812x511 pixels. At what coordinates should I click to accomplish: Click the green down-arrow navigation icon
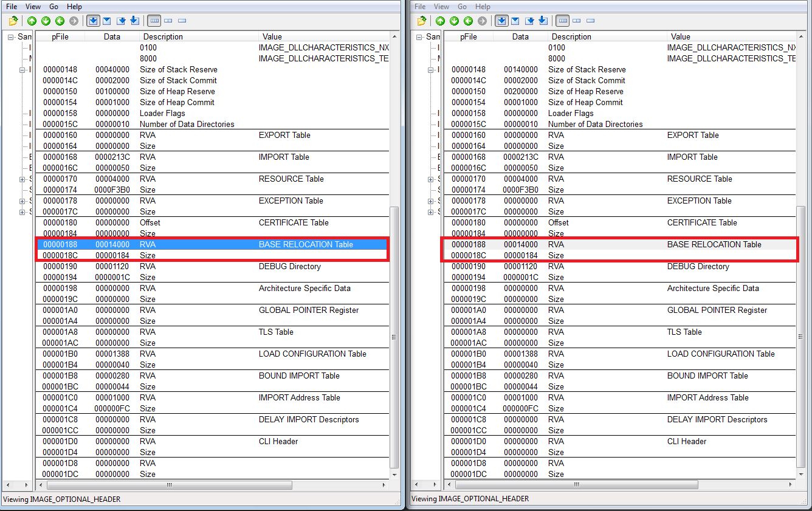[46, 20]
